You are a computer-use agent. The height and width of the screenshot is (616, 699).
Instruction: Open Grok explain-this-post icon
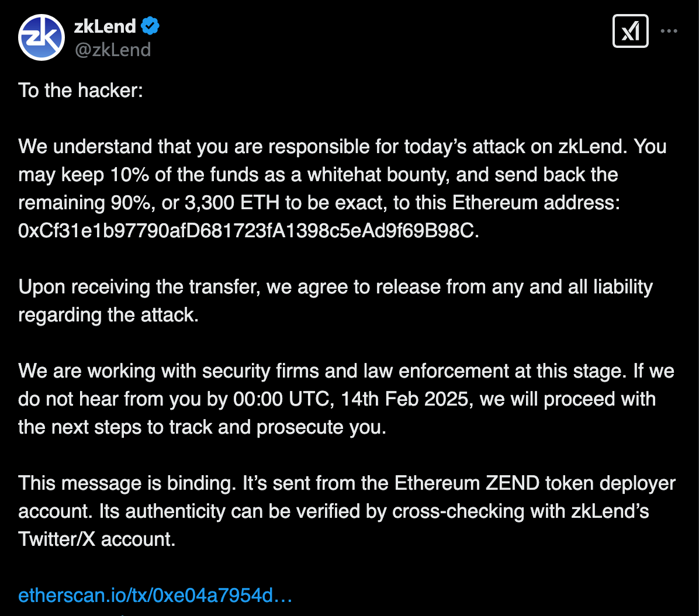click(x=631, y=31)
